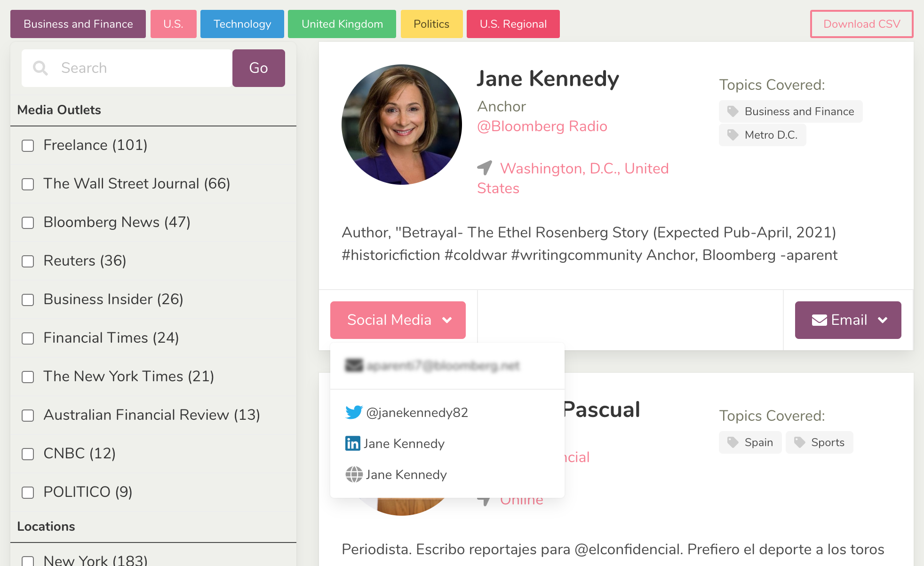Enable the Reuters media outlet checkbox

tap(28, 261)
